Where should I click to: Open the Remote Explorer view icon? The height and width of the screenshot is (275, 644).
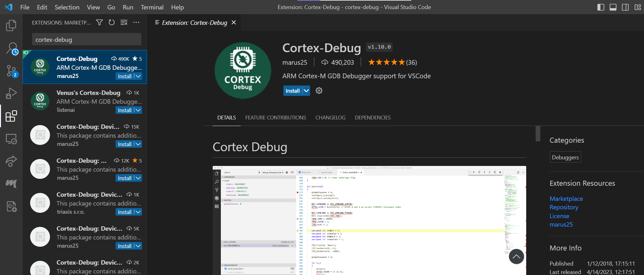click(x=11, y=139)
